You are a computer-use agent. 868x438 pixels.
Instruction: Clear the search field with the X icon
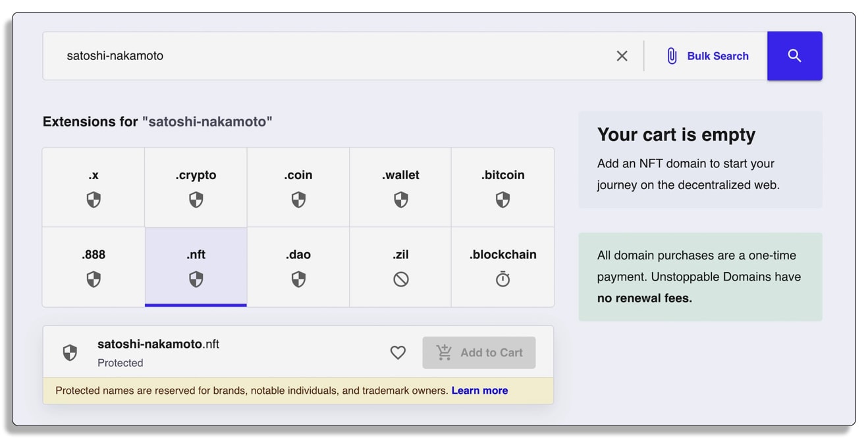[x=622, y=56]
